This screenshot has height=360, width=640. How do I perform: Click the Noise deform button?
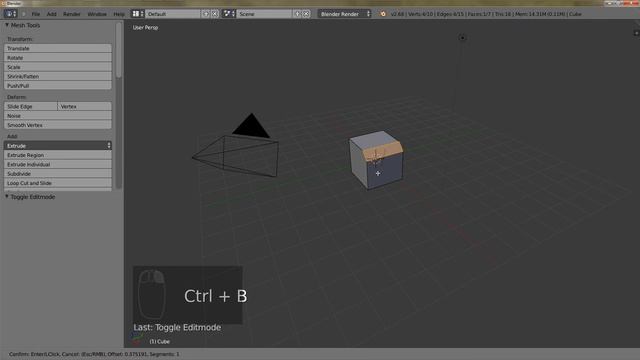tap(58, 116)
